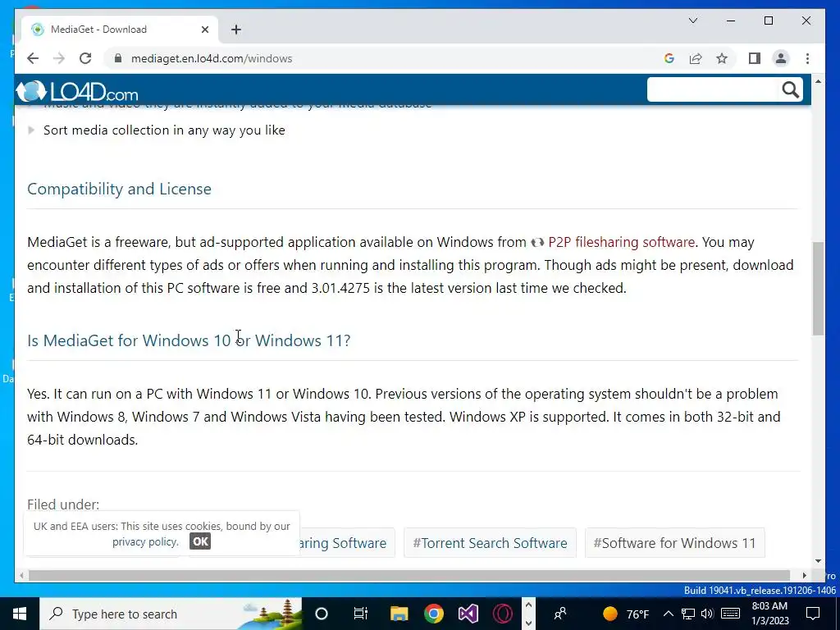
Task: Submit search with the magnifier icon
Action: (790, 89)
